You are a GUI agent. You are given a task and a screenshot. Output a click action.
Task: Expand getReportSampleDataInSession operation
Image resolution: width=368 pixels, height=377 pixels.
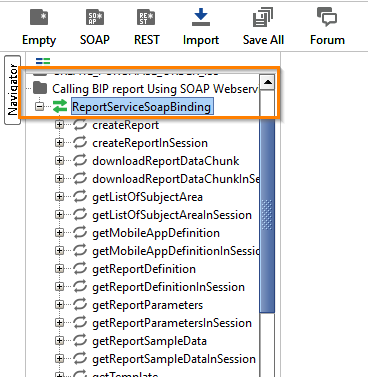59,359
